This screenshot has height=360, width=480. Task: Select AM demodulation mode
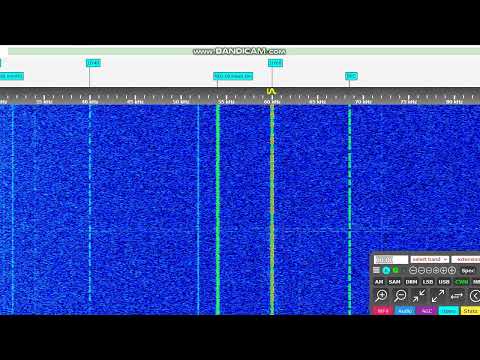379,282
